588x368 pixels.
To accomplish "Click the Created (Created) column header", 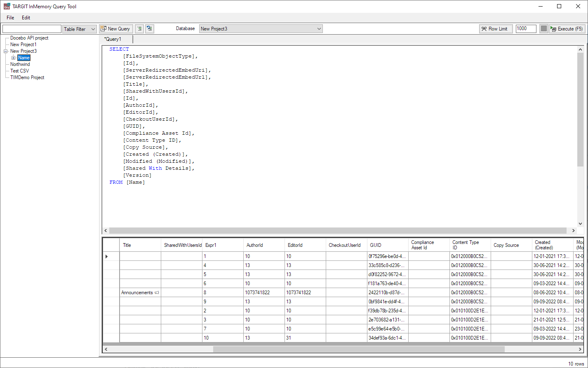I will [553, 245].
